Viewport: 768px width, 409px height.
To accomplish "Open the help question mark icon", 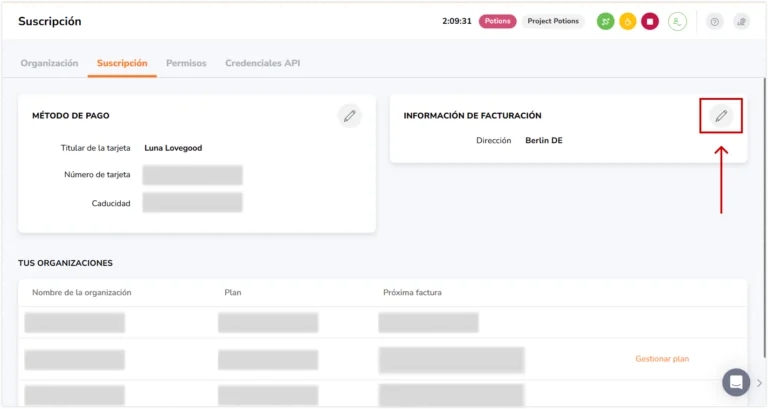I will (x=715, y=22).
